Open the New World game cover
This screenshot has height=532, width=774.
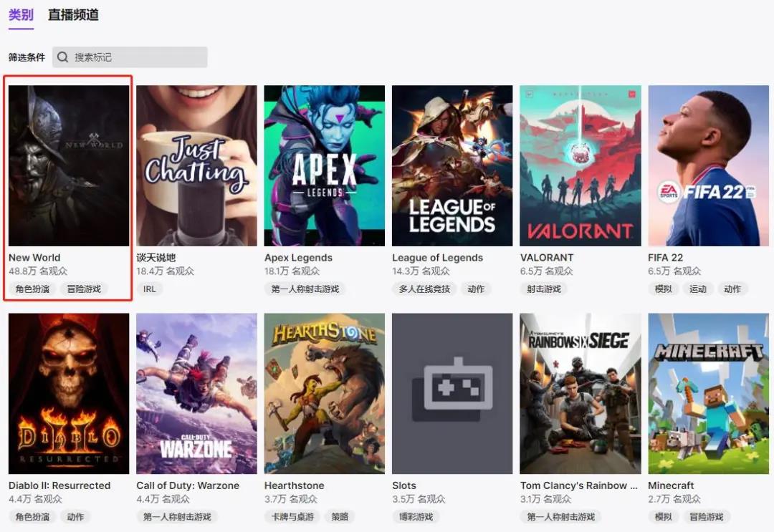[x=69, y=165]
